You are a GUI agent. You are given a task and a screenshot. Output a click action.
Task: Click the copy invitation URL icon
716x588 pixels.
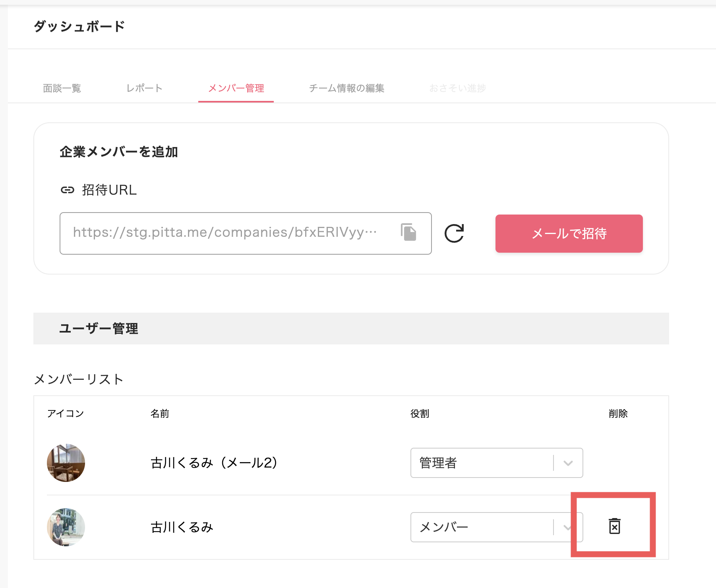click(408, 233)
